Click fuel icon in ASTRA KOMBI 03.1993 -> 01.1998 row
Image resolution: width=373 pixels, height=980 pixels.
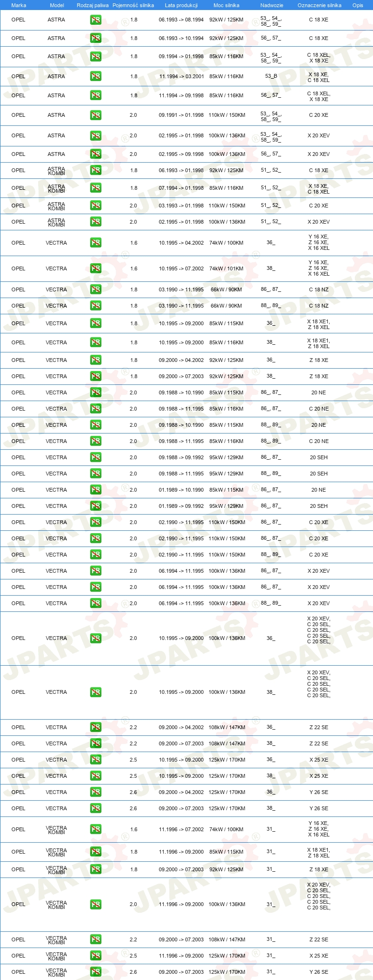[95, 206]
